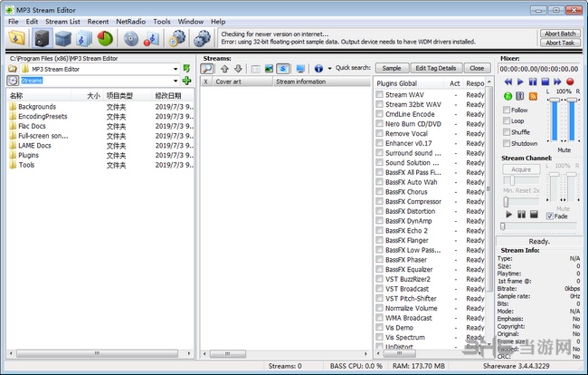Click the red-green pie chart toolbar icon
The image size is (588, 375).
(x=105, y=38)
